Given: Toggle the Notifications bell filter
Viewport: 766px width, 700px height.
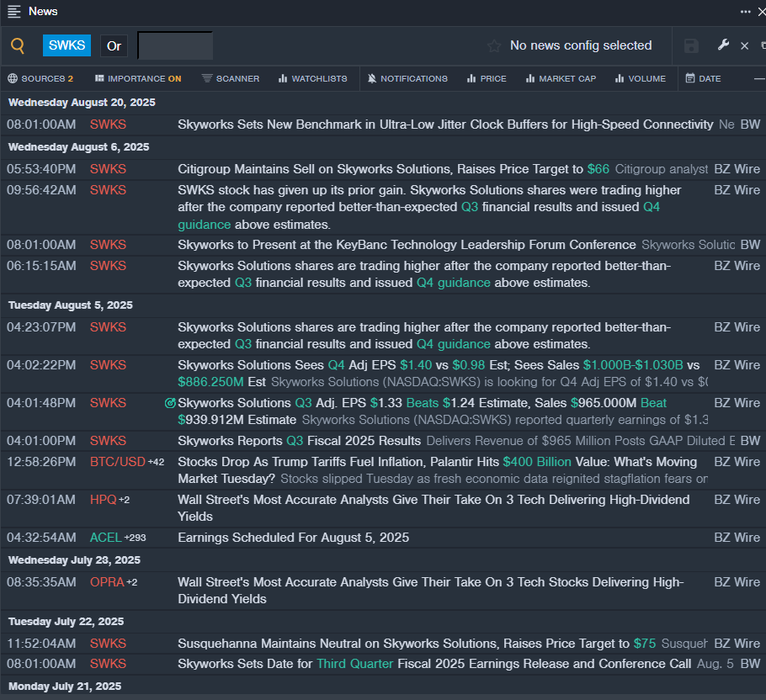Looking at the screenshot, I should (407, 78).
